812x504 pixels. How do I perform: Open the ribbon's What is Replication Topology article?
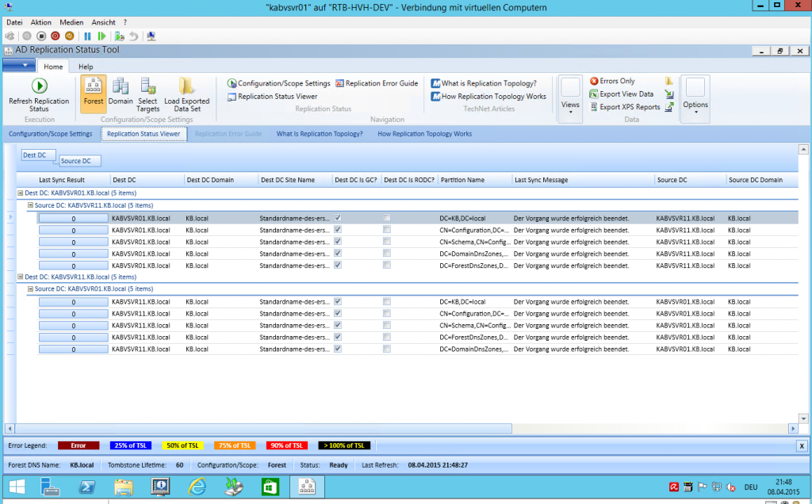(x=484, y=83)
